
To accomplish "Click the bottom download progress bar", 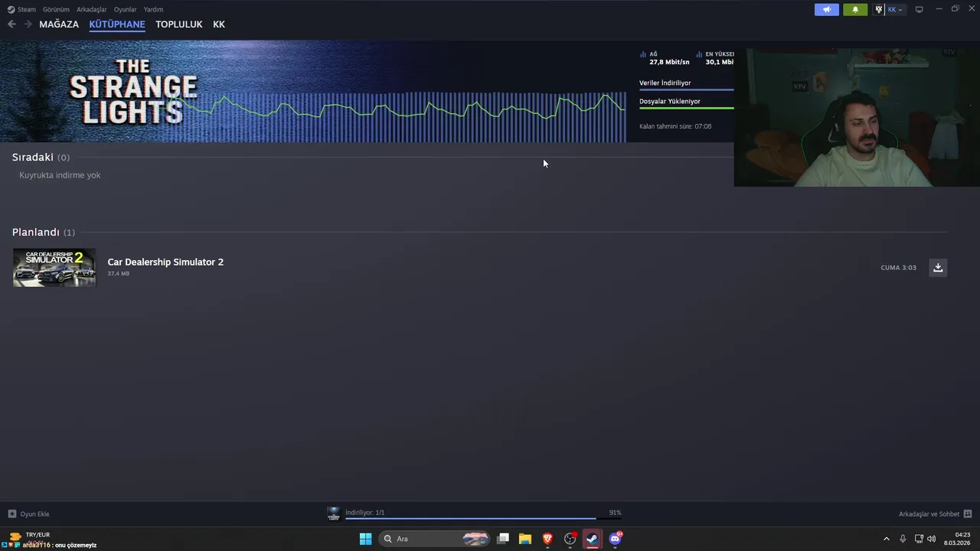I will 483,519.
